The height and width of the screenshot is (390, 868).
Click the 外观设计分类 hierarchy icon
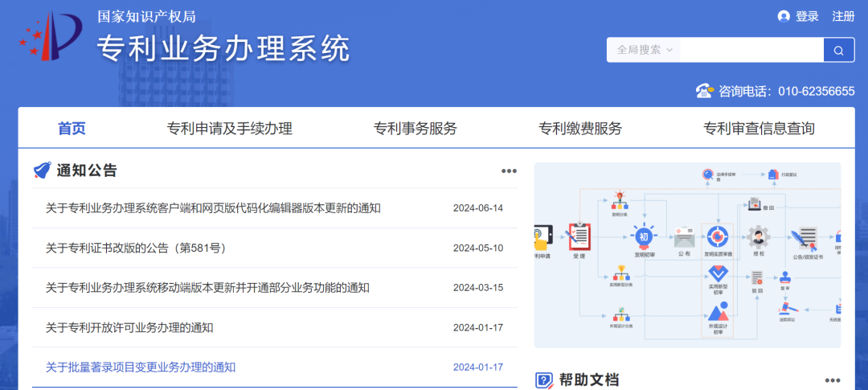pyautogui.click(x=620, y=315)
